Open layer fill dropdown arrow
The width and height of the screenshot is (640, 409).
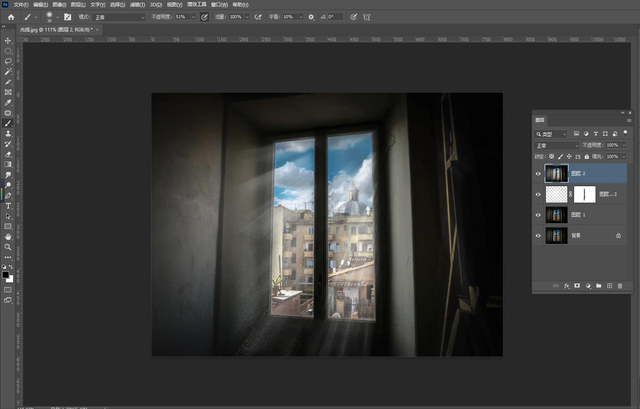point(624,156)
